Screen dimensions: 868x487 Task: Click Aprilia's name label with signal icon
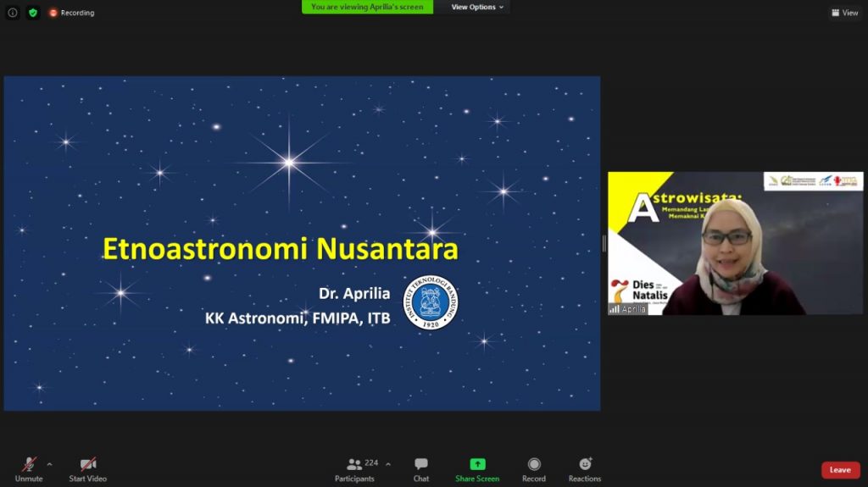(628, 309)
